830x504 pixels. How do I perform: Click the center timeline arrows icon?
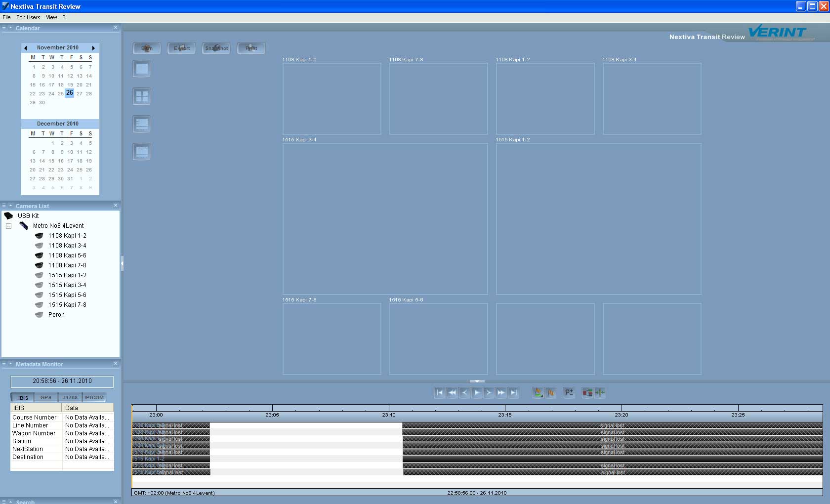(600, 393)
